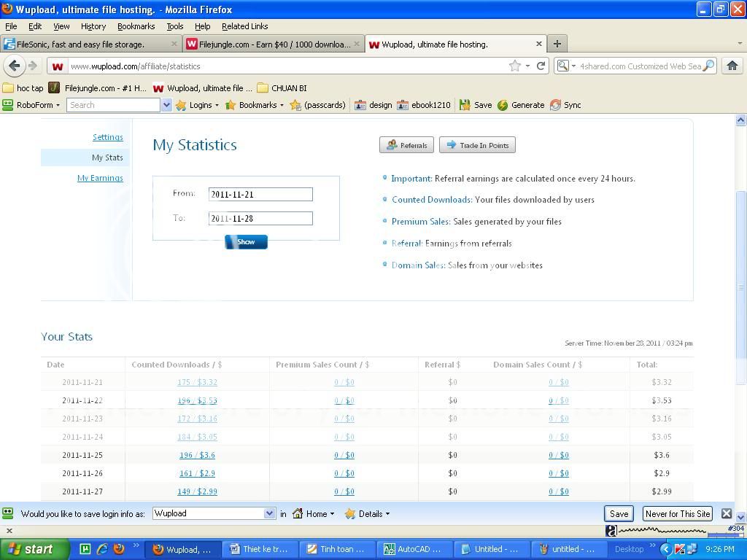Expand the Details dropdown in save bar
Image resolution: width=747 pixels, height=560 pixels.
click(x=367, y=513)
